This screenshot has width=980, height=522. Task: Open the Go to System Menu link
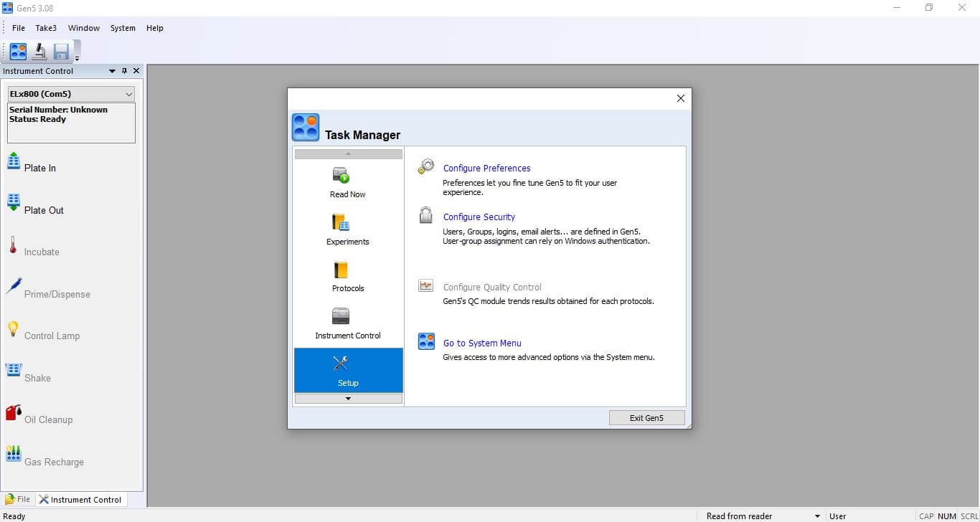(482, 343)
